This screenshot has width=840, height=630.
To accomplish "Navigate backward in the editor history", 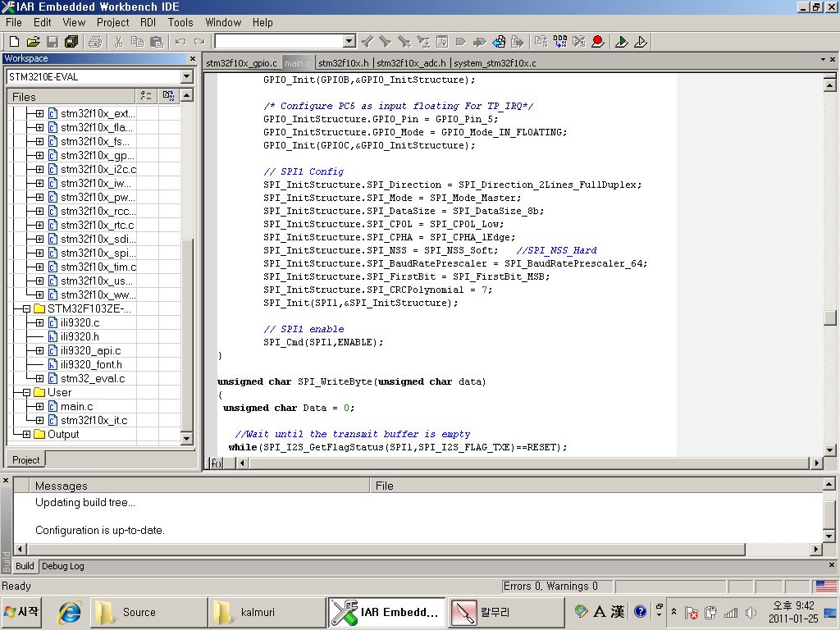I will 499,41.
